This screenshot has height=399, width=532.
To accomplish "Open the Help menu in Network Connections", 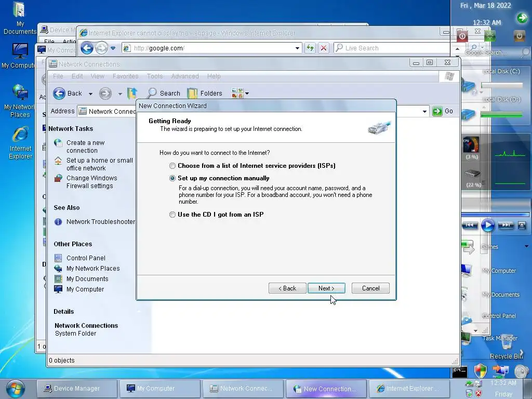I will [x=214, y=76].
